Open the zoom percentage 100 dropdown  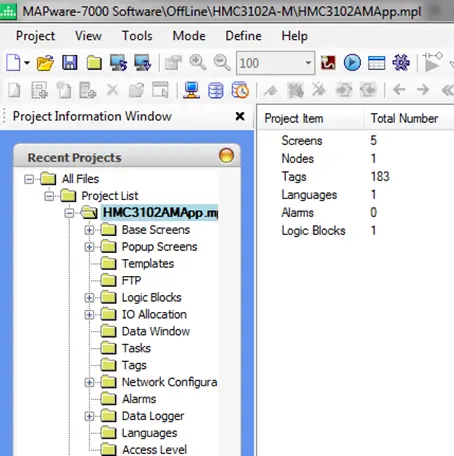(x=308, y=63)
